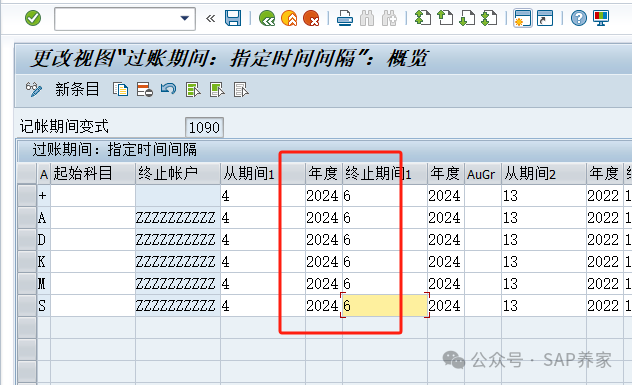Select the row with account type D
Screen dimensions: 632x385
click(x=27, y=239)
